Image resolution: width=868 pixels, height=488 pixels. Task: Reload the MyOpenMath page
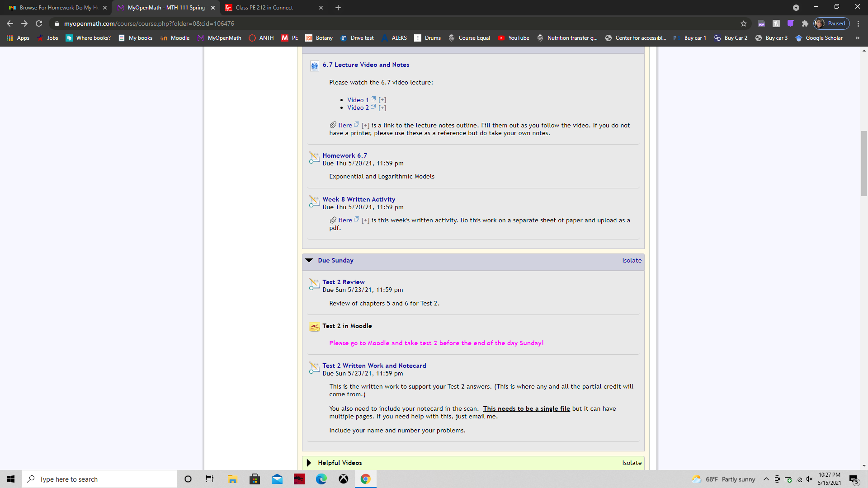[x=39, y=23]
